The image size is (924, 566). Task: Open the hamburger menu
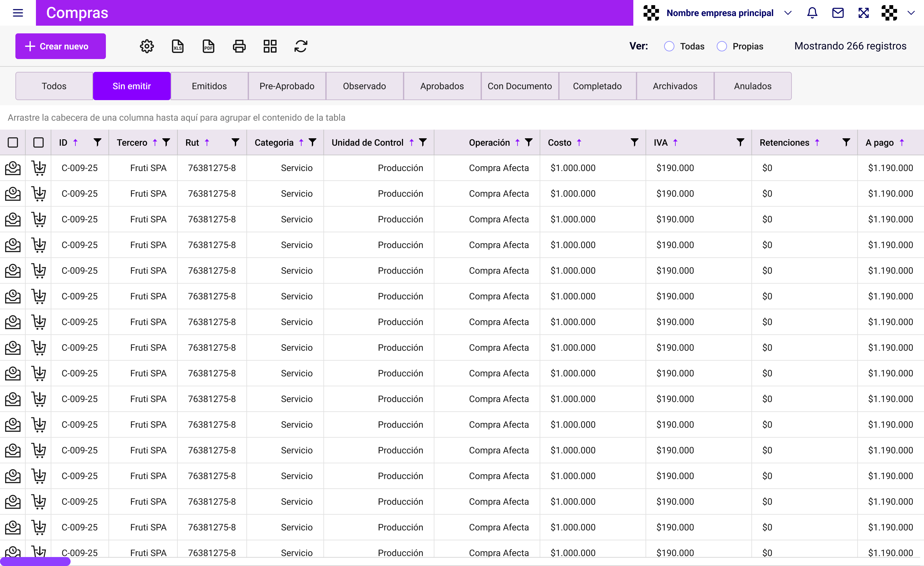(x=18, y=13)
